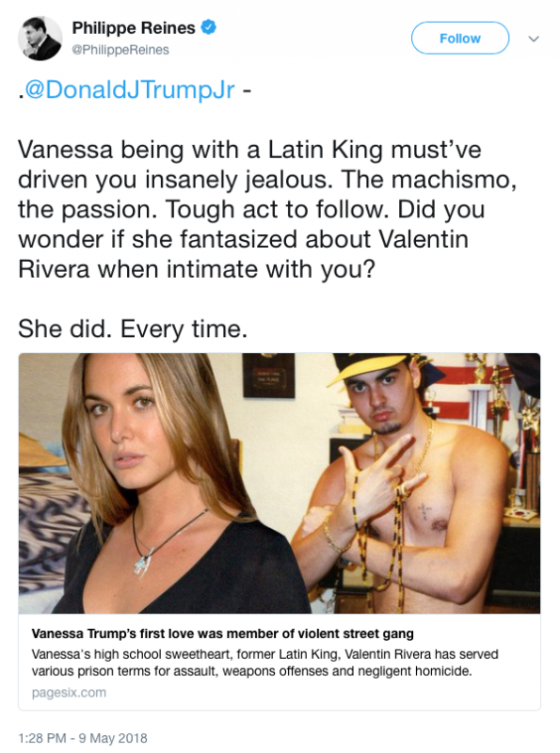Select the tweet body text paragraph
Image resolution: width=560 pixels, height=753 pixels.
[x=267, y=209]
